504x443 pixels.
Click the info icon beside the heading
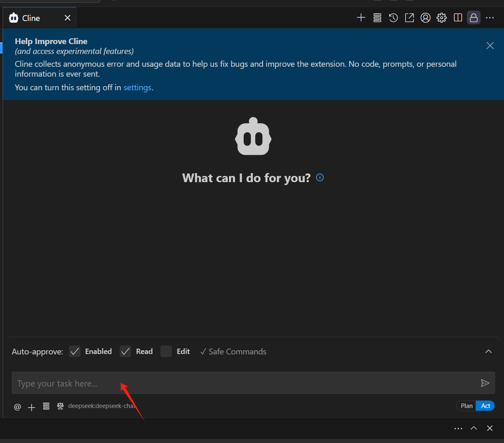[320, 178]
